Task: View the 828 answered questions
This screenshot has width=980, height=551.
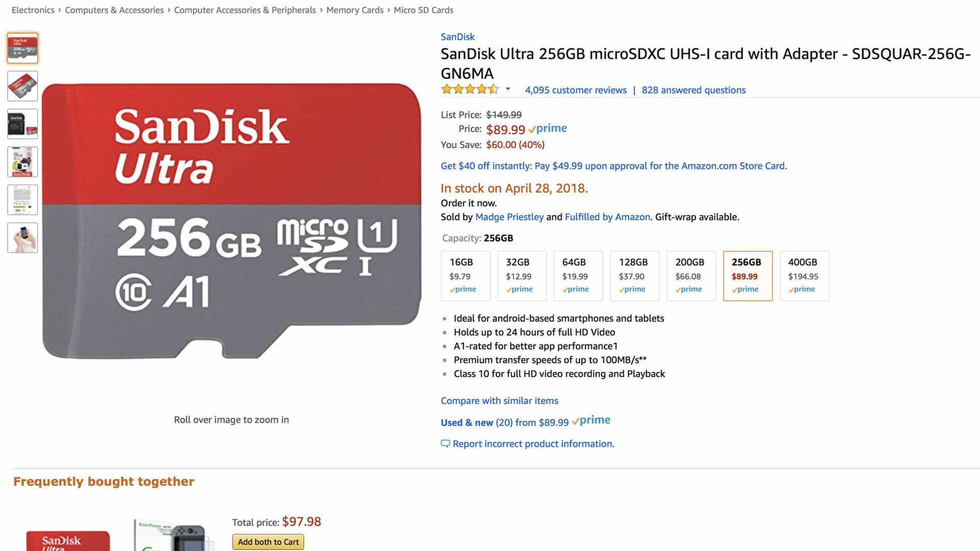Action: pos(693,90)
